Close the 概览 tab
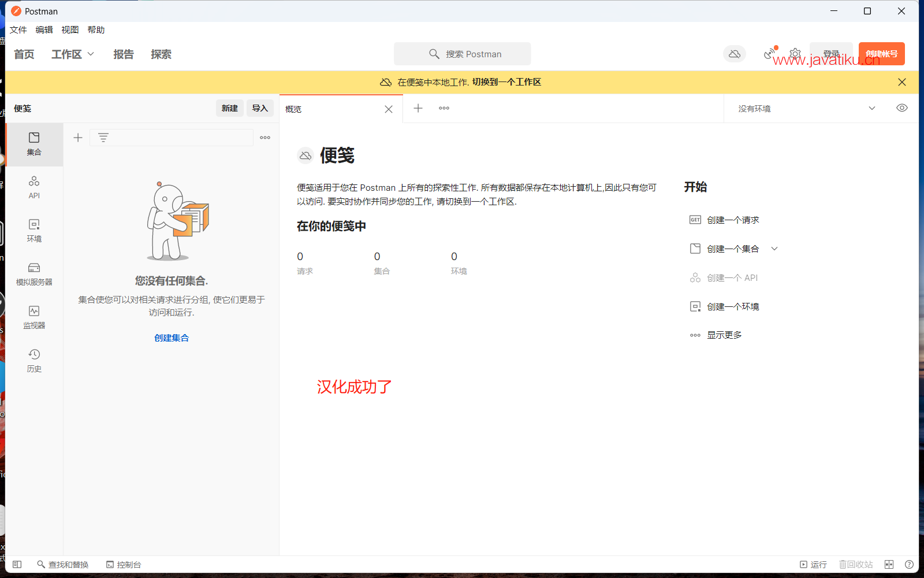The width and height of the screenshot is (924, 578). [389, 109]
